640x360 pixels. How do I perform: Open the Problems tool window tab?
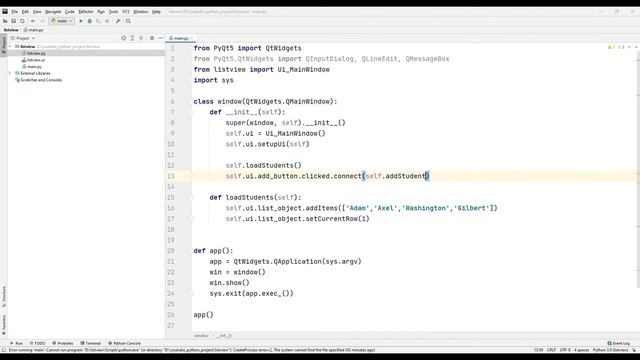(x=62, y=343)
